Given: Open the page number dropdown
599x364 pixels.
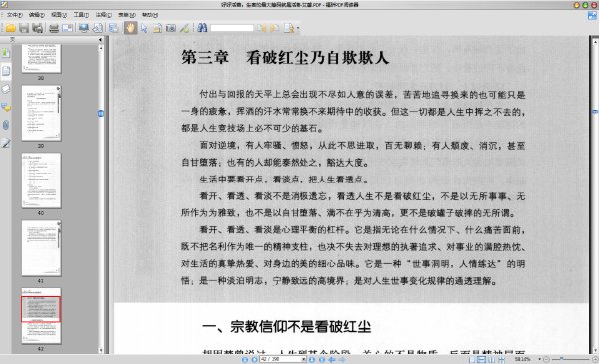Looking at the screenshot, I should (x=303, y=359).
